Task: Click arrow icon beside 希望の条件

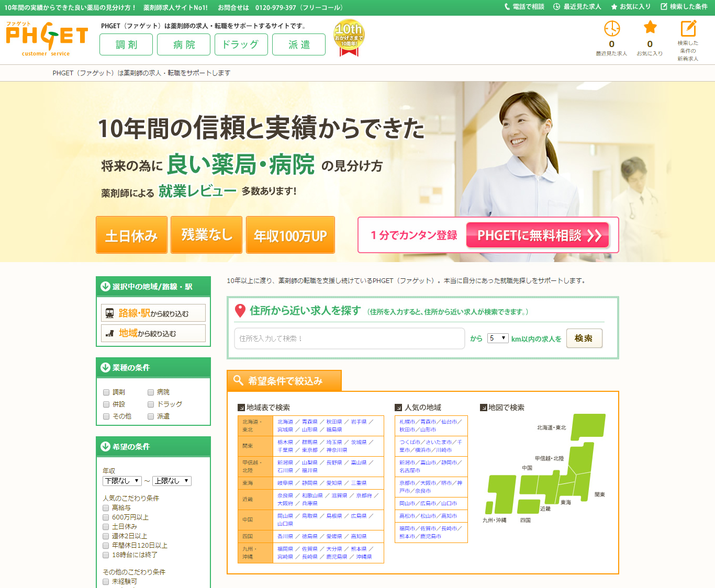Action: coord(105,446)
